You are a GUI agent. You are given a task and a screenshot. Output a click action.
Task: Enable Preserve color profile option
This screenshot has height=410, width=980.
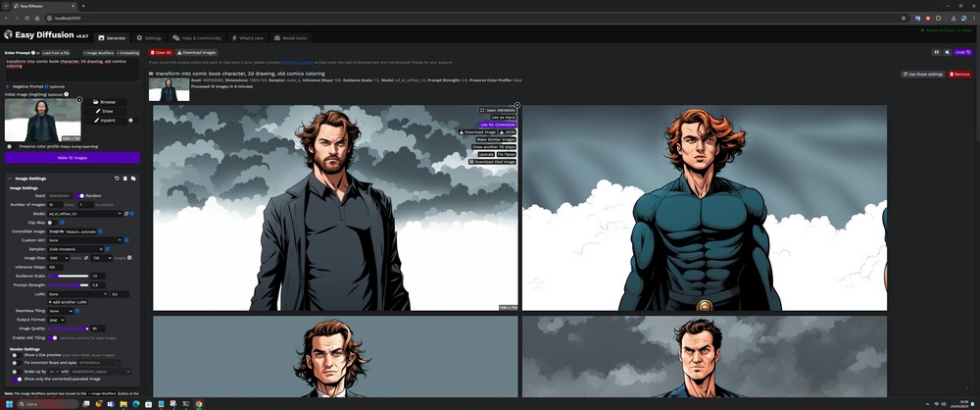click(10, 146)
